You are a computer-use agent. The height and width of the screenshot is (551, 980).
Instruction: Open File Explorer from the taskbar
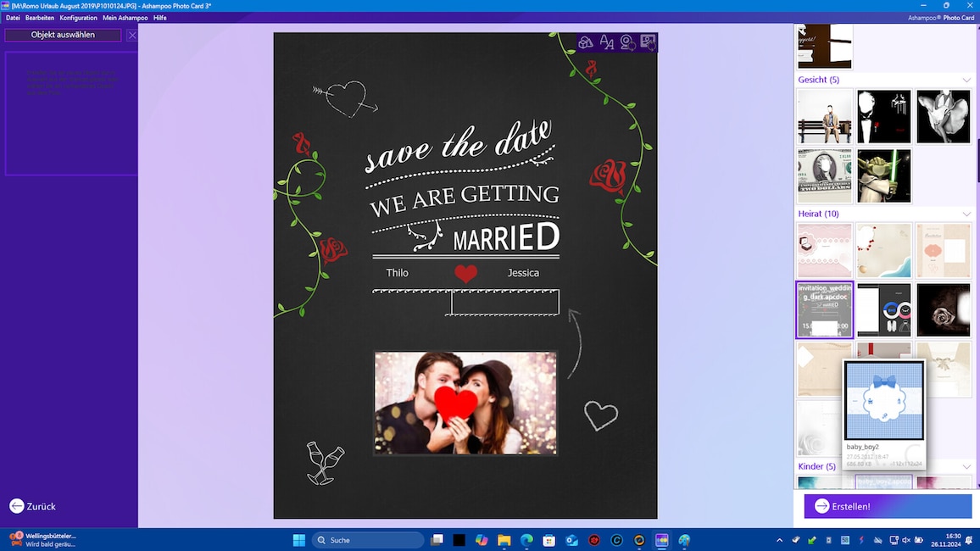[504, 540]
